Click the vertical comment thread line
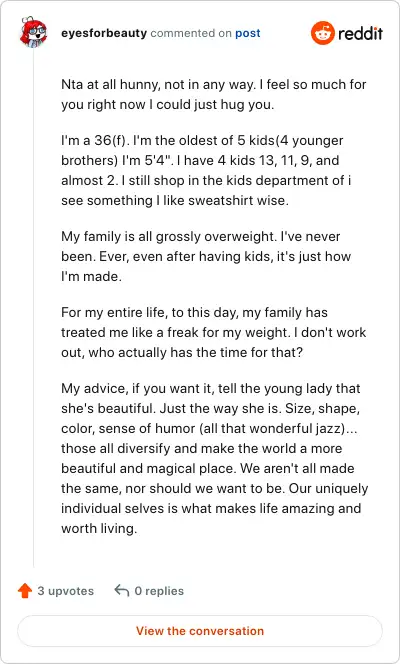The height and width of the screenshot is (664, 400). pyautogui.click(x=33, y=307)
